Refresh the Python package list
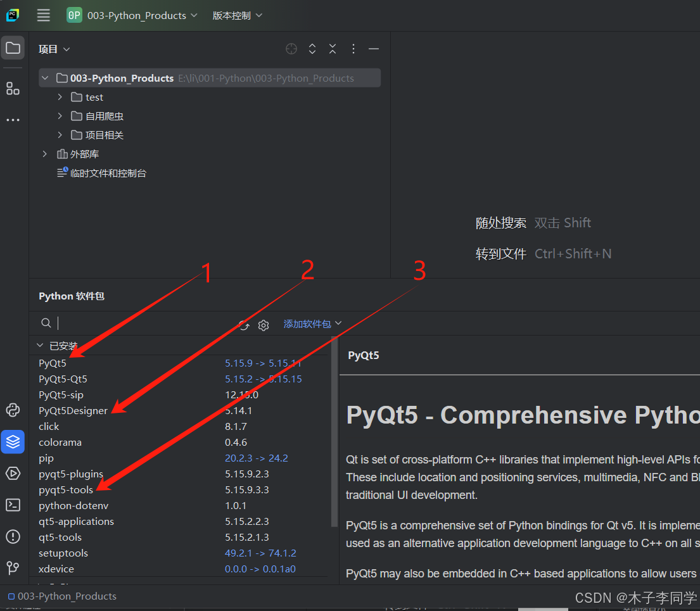The width and height of the screenshot is (700, 611). [x=244, y=325]
